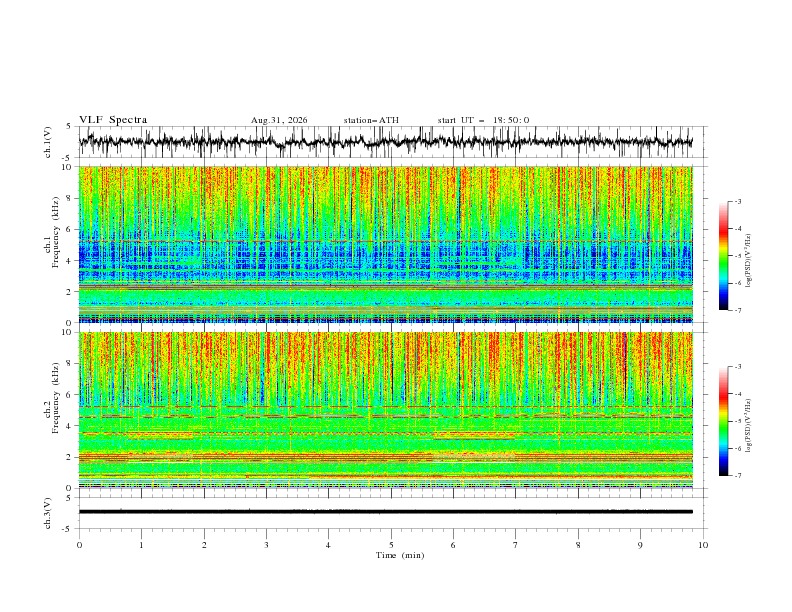Click the ch.1 voltage waveform trace
Screen dimensions: 792x612
[x=385, y=142]
